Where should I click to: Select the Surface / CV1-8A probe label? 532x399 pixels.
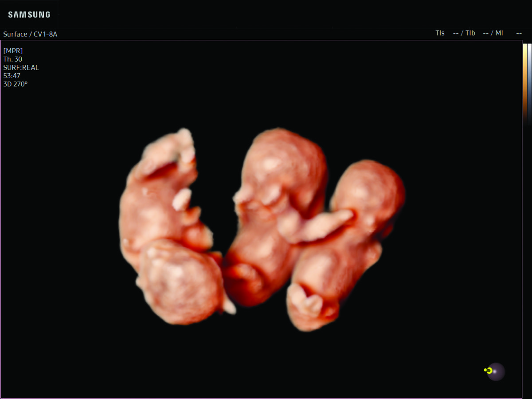[30, 34]
